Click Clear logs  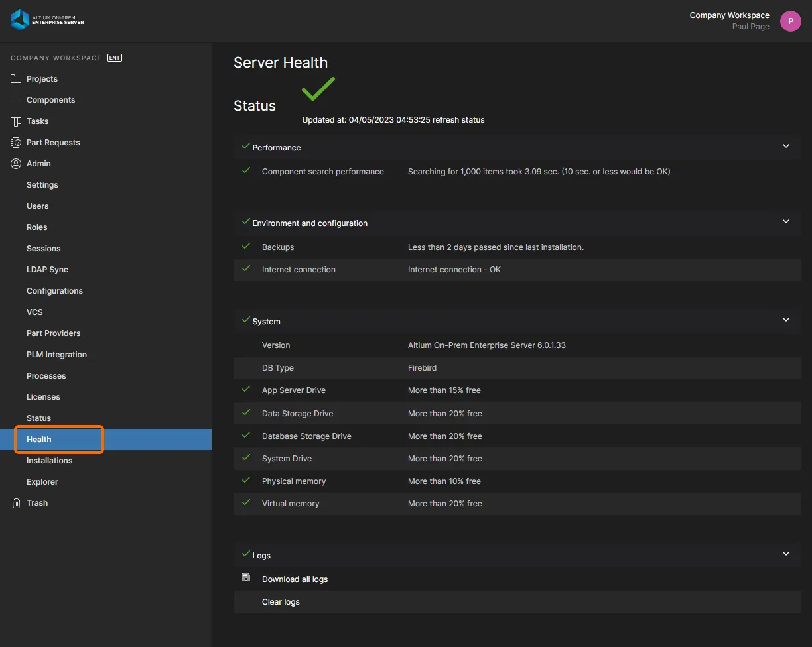pos(281,602)
